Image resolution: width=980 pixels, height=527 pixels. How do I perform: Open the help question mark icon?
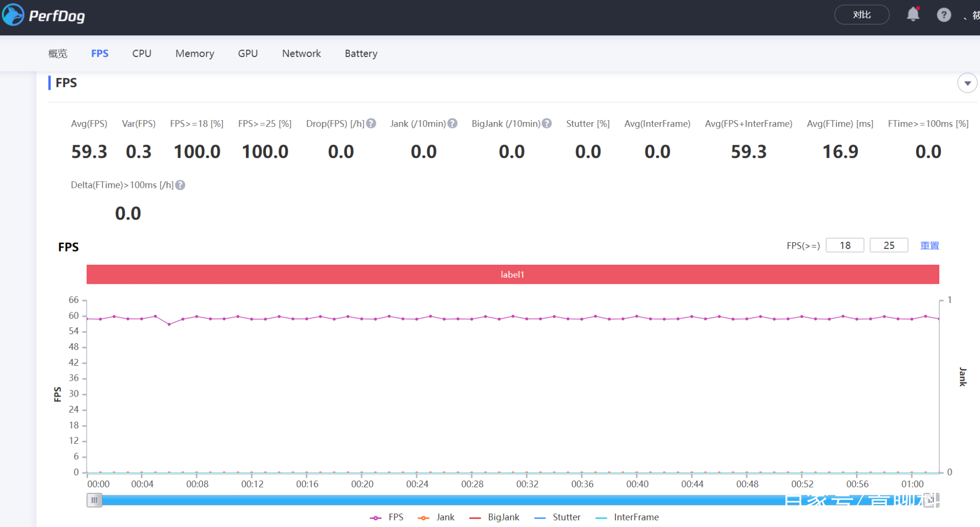944,15
